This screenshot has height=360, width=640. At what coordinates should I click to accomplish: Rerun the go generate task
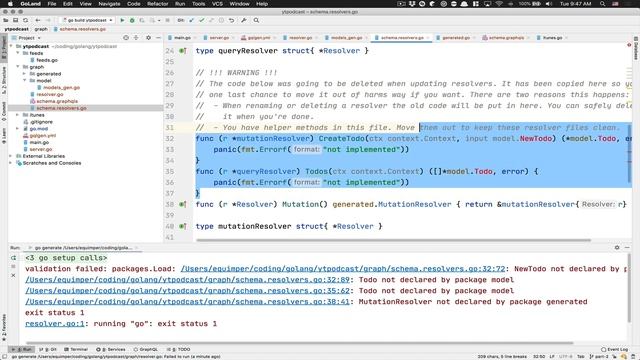[x=13, y=258]
